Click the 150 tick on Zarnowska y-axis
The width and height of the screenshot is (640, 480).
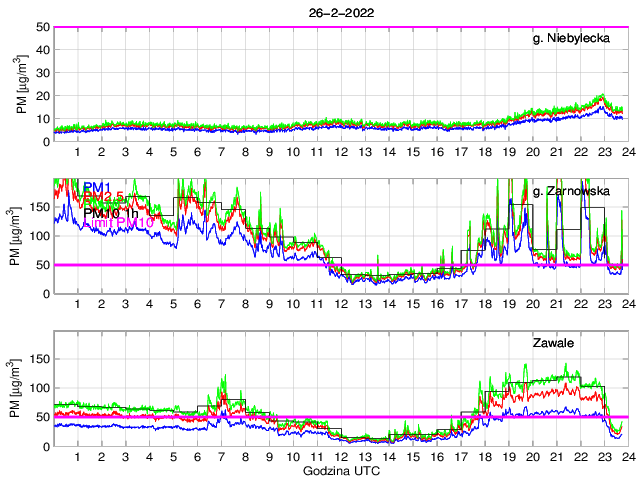coord(38,207)
